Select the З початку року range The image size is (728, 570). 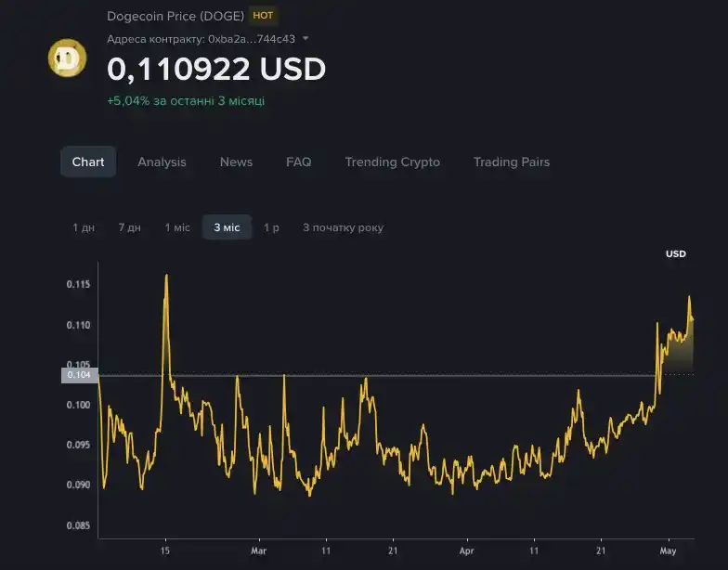coord(344,227)
